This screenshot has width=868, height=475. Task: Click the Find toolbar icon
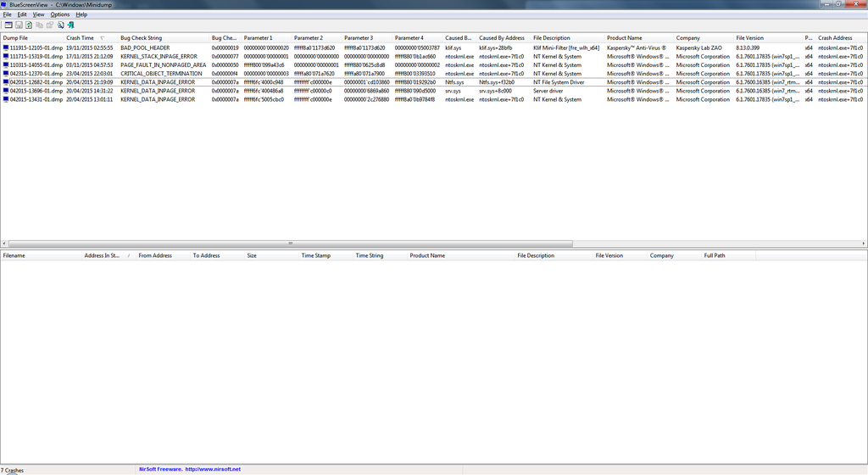pyautogui.click(x=60, y=25)
